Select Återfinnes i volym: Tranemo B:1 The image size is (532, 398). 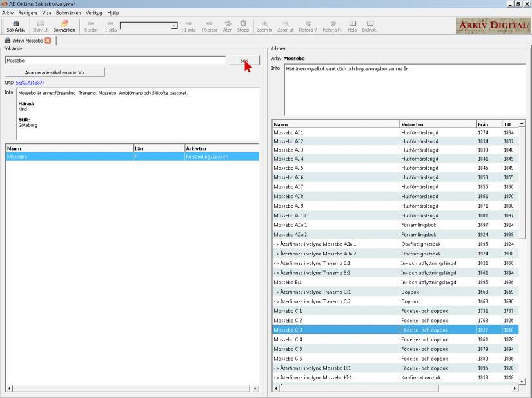coord(395,263)
